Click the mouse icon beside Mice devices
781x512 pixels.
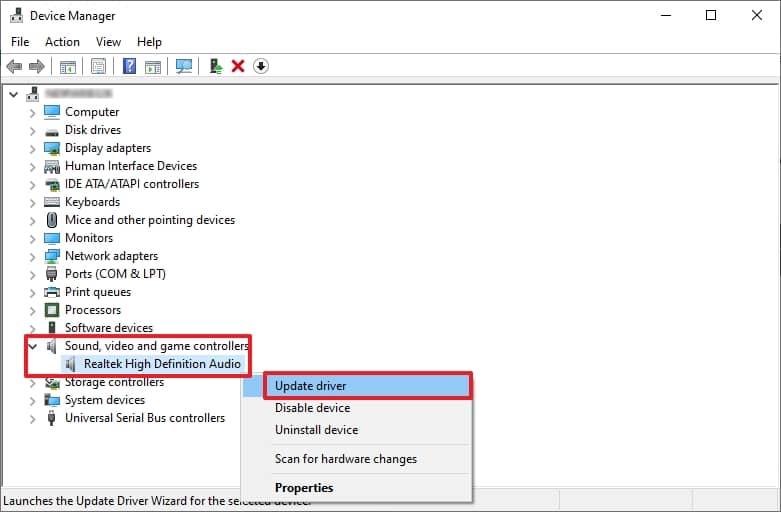(52, 220)
